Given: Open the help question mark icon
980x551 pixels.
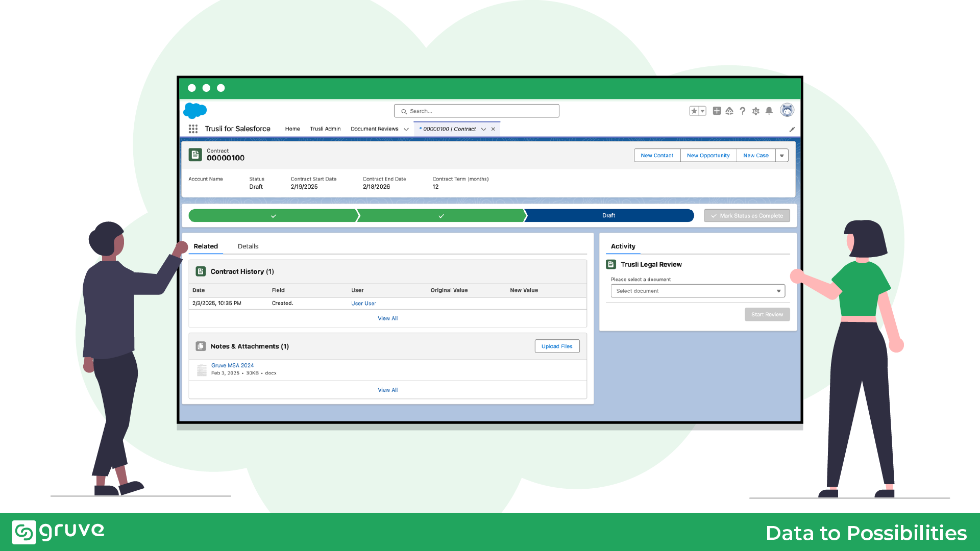Looking at the screenshot, I should (743, 111).
